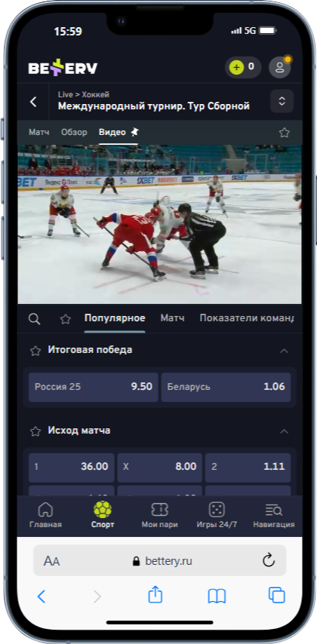The width and height of the screenshot is (317, 644).
Task: Go back using the header arrow
Action: 33,102
